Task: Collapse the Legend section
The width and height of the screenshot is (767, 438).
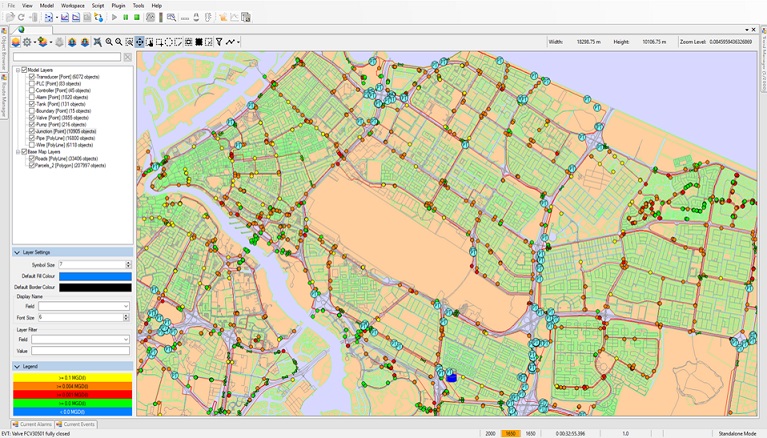Action: [17, 367]
